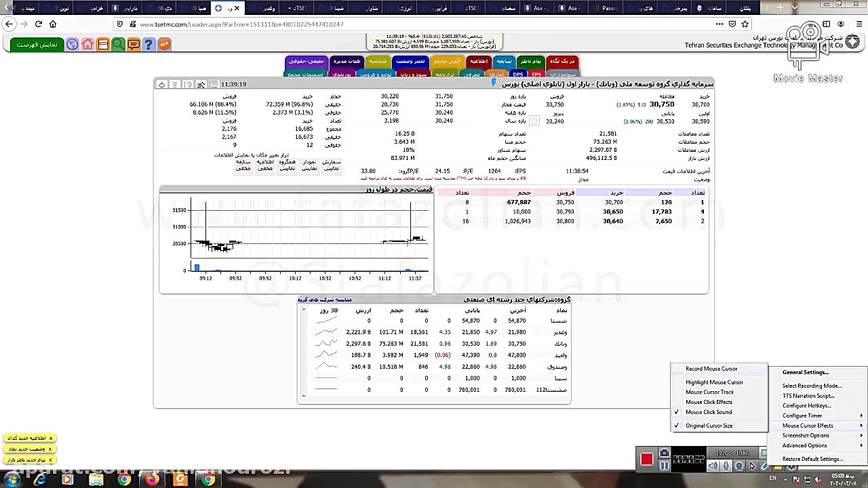This screenshot has height=488, width=868.
Task: Switch to the تغییر وضعیت tab
Action: tap(410, 62)
